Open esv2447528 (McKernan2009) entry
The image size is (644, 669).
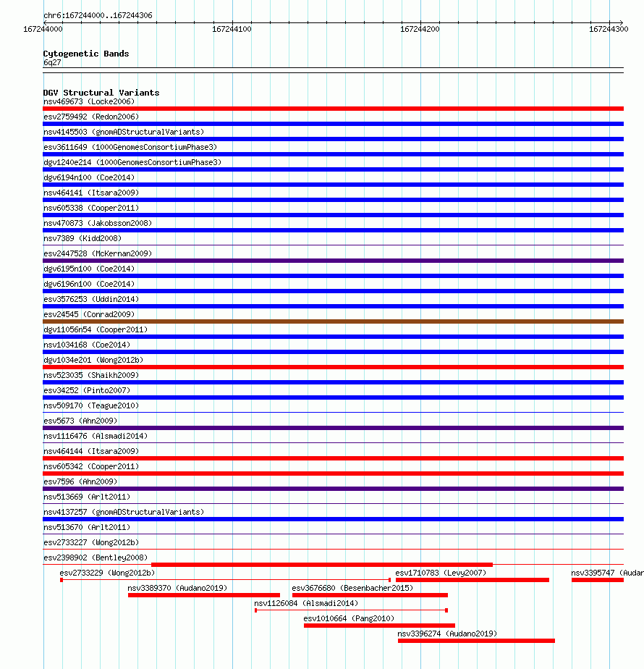[97, 253]
